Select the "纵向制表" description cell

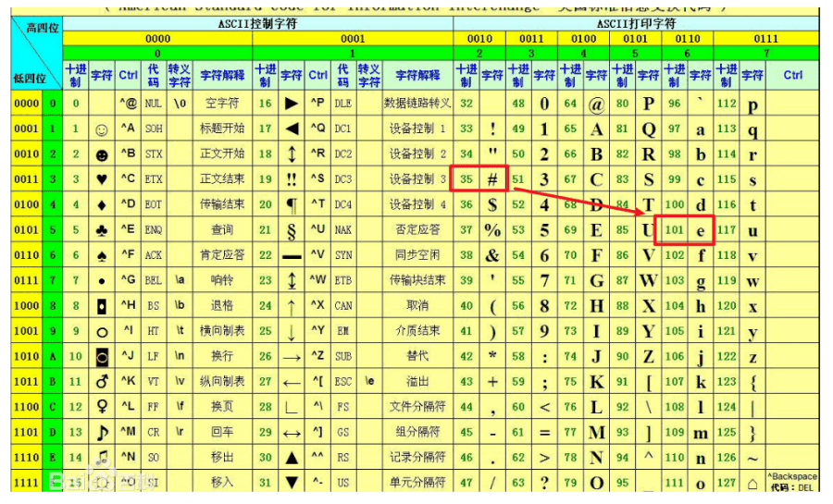coord(222,381)
